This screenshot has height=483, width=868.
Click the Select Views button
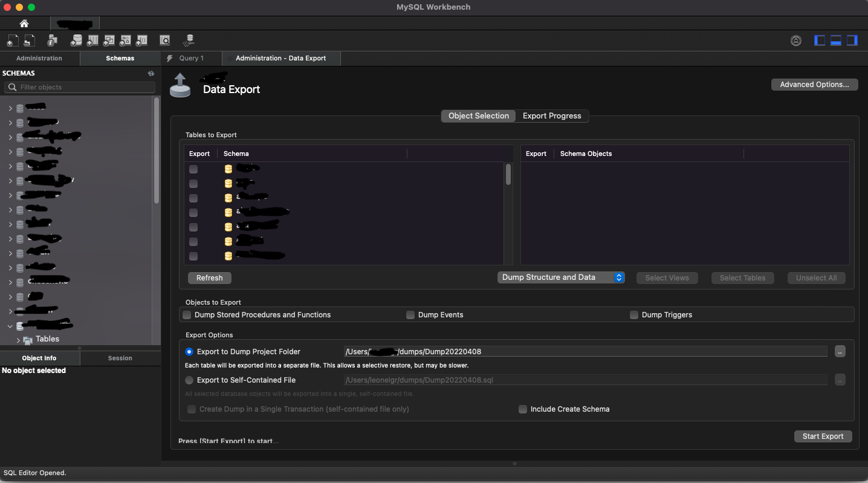click(667, 278)
